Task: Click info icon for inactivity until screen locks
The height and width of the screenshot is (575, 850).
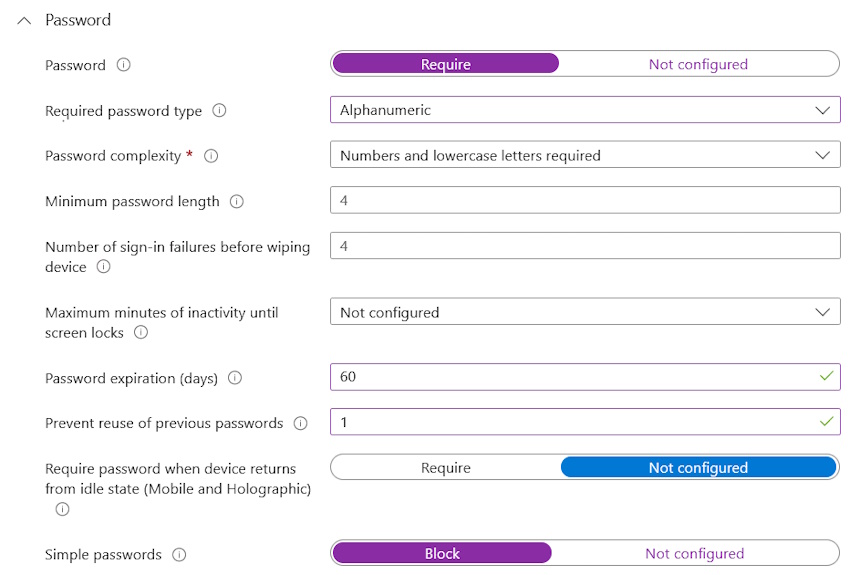Action: [x=141, y=332]
